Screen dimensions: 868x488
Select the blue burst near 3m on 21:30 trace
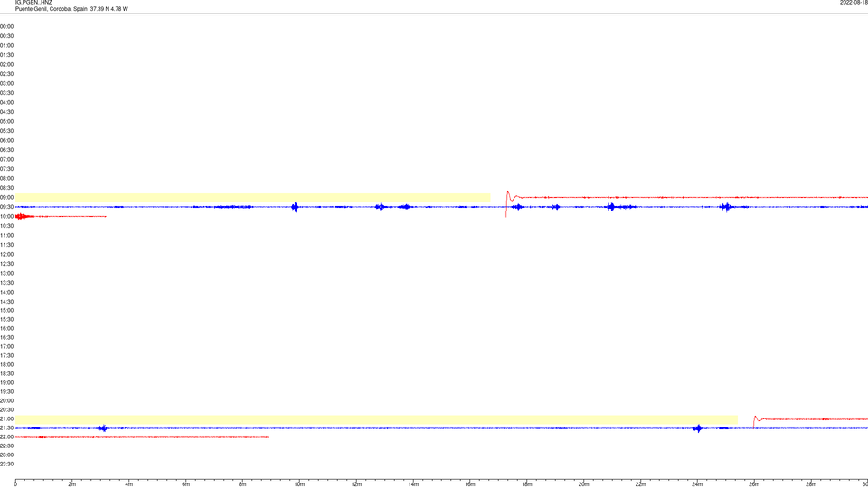(102, 428)
